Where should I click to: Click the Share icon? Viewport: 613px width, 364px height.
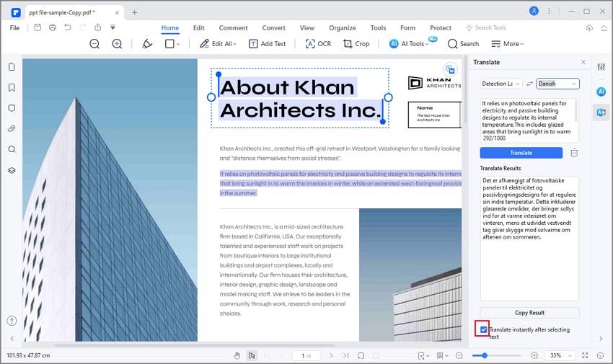coord(98,27)
